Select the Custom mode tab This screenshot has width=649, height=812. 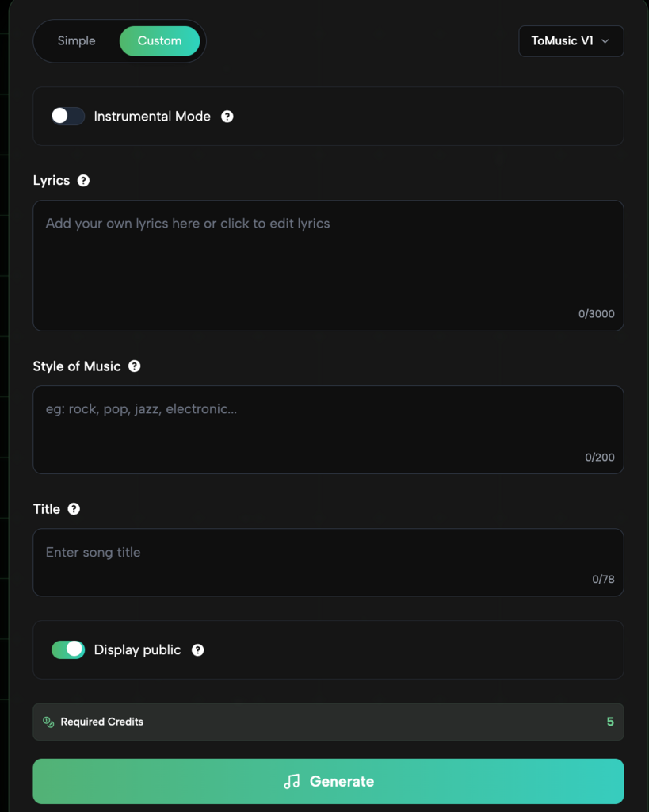coord(159,41)
